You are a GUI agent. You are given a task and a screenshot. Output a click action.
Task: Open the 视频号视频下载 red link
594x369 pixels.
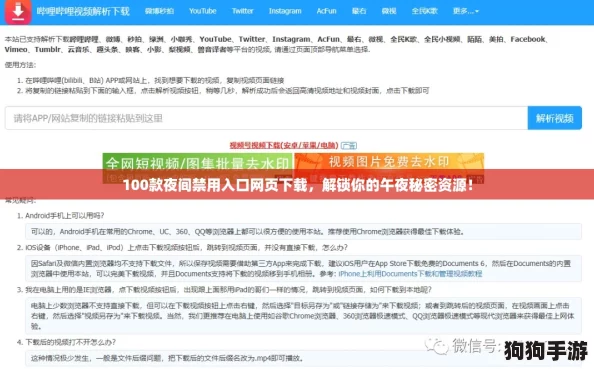coord(284,145)
